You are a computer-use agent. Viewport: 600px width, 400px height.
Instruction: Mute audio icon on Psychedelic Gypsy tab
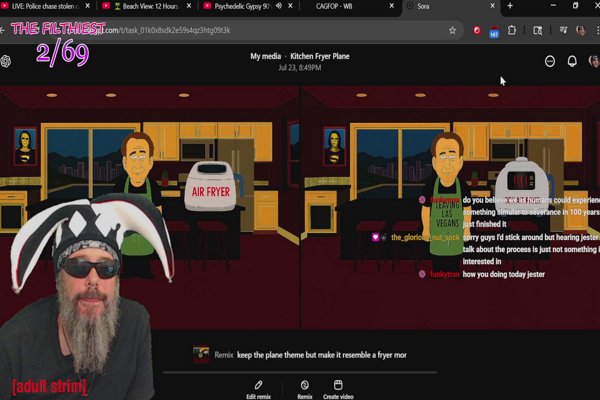279,6
